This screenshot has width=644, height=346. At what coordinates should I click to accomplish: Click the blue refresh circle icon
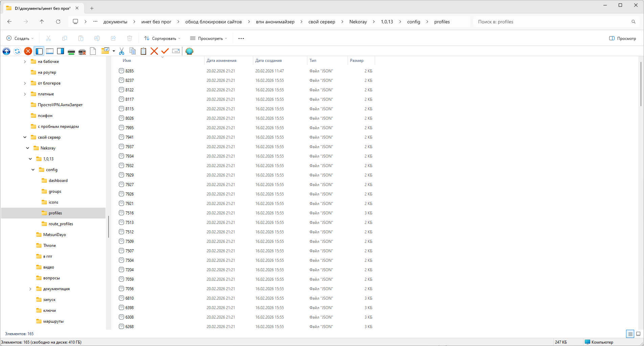point(17,51)
